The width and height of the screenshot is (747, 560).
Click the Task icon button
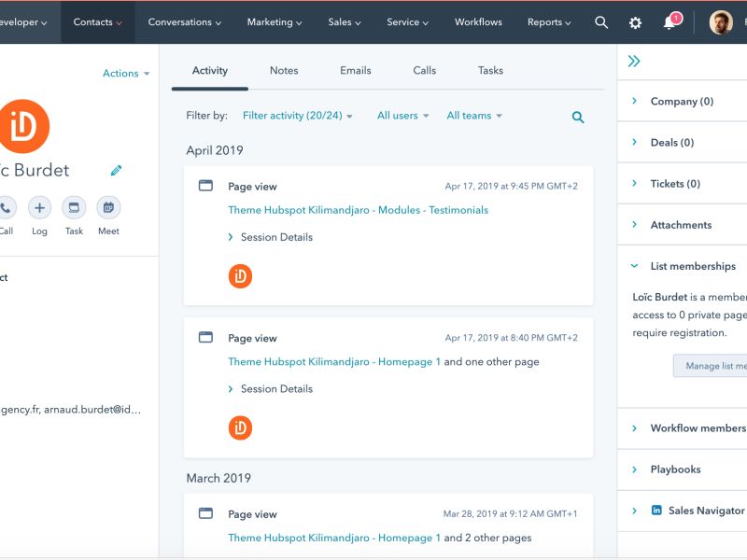(x=74, y=207)
